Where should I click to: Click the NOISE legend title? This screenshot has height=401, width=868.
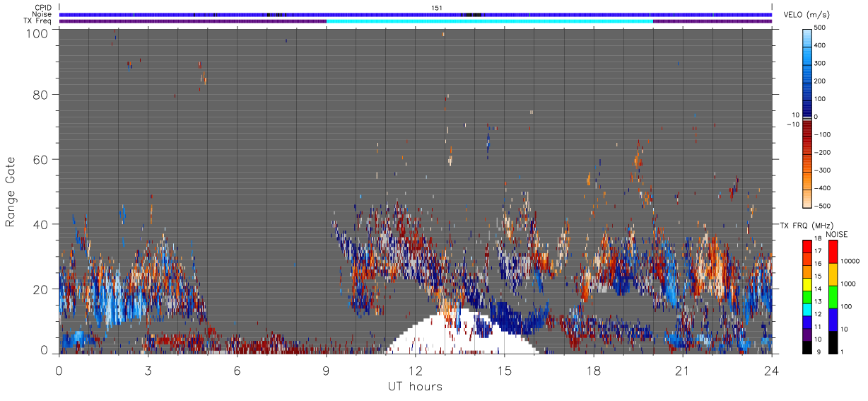tap(836, 234)
